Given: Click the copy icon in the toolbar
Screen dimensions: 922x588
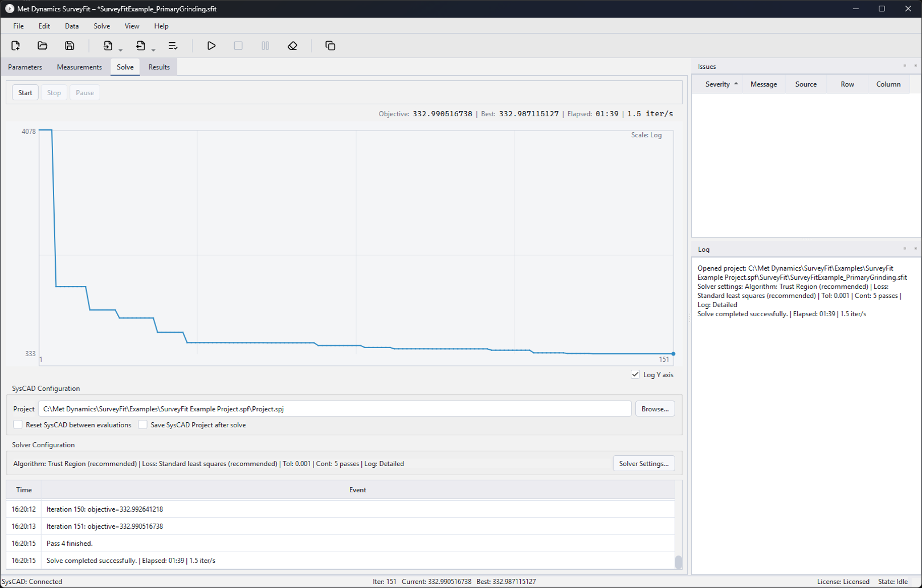Looking at the screenshot, I should (x=330, y=46).
